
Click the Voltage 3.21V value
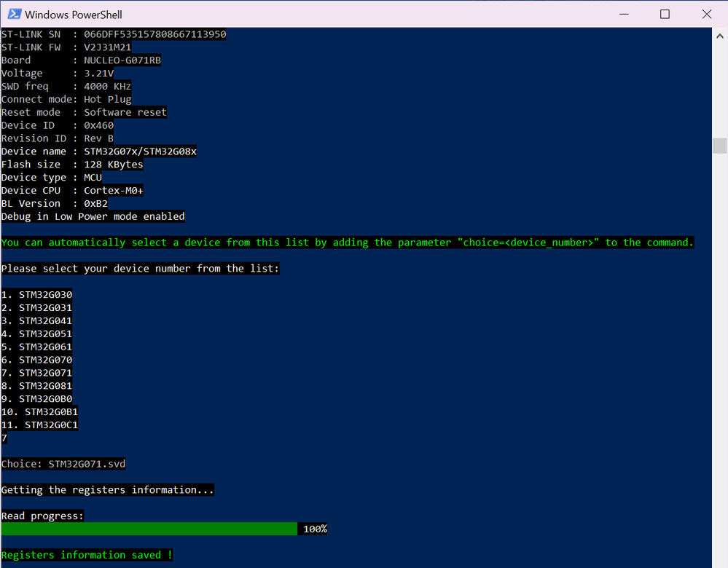[98, 74]
